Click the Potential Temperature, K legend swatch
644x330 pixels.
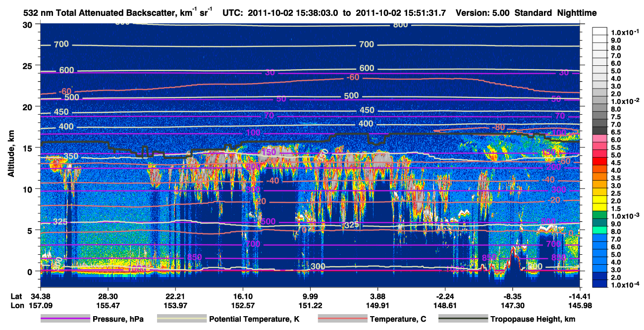[182, 319]
